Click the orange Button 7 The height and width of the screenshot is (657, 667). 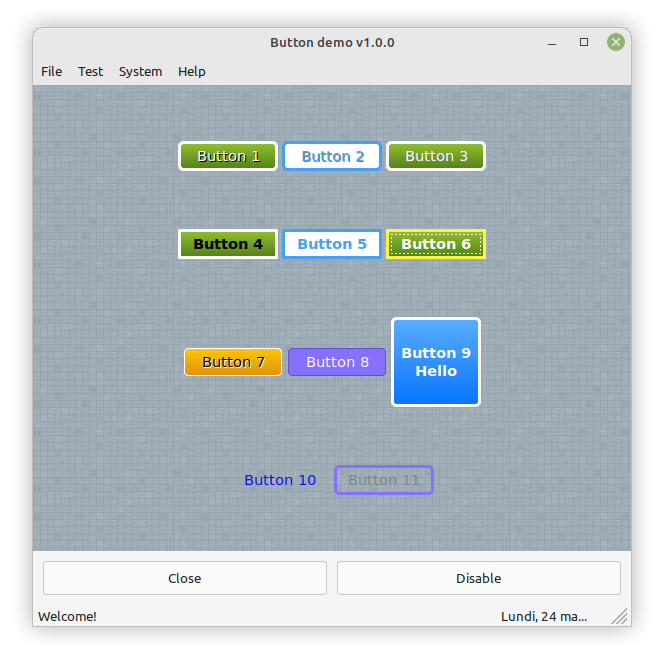coord(233,362)
